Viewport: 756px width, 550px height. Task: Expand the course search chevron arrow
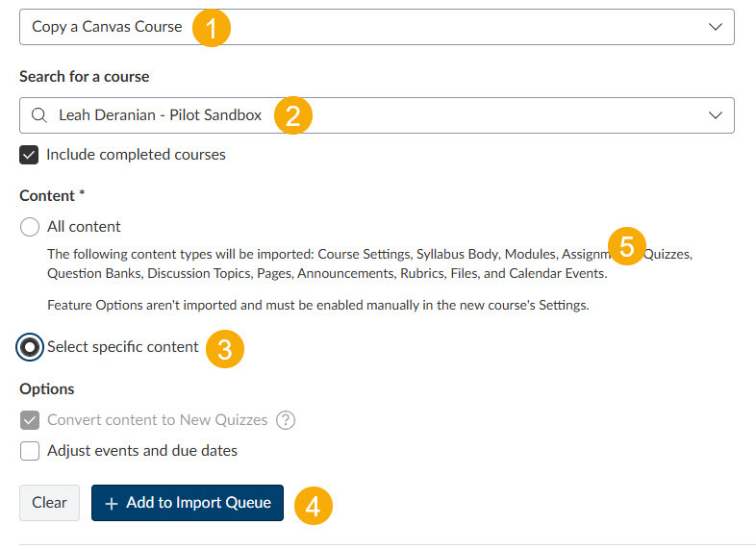715,115
